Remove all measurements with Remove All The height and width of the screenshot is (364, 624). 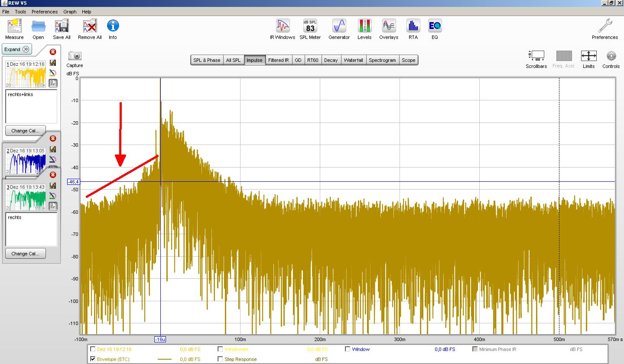(x=90, y=26)
